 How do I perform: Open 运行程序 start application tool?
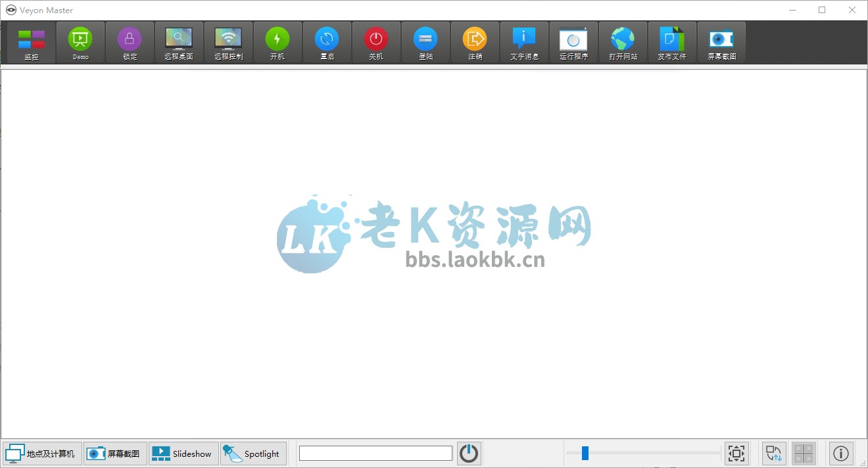coord(573,43)
